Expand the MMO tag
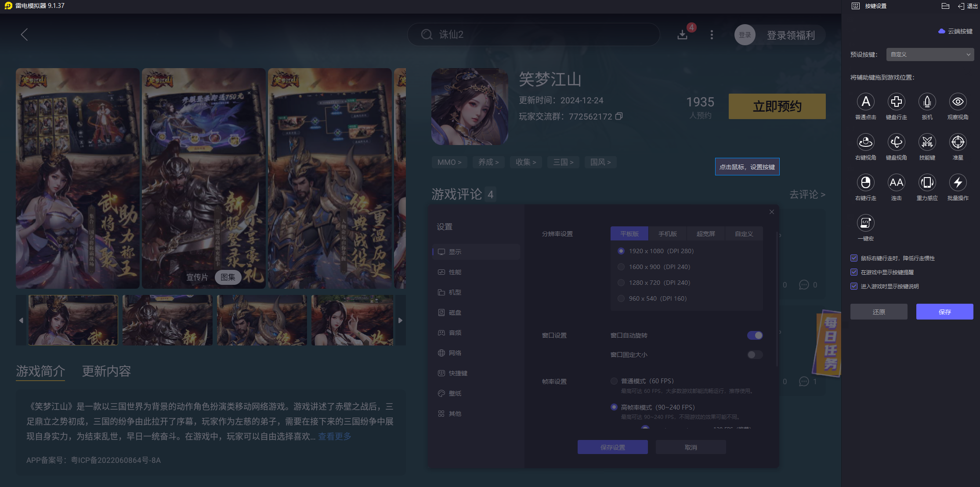Viewport: 980px width, 487px height. click(x=449, y=162)
